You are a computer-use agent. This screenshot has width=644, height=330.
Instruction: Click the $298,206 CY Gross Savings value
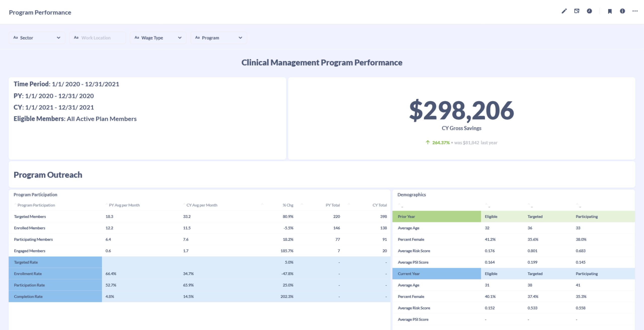pos(462,110)
